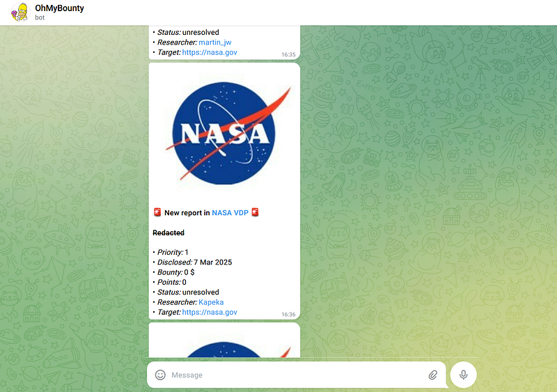The width and height of the screenshot is (557, 392).
Task: Click the struck-through "Redacted" report title
Action: (168, 233)
